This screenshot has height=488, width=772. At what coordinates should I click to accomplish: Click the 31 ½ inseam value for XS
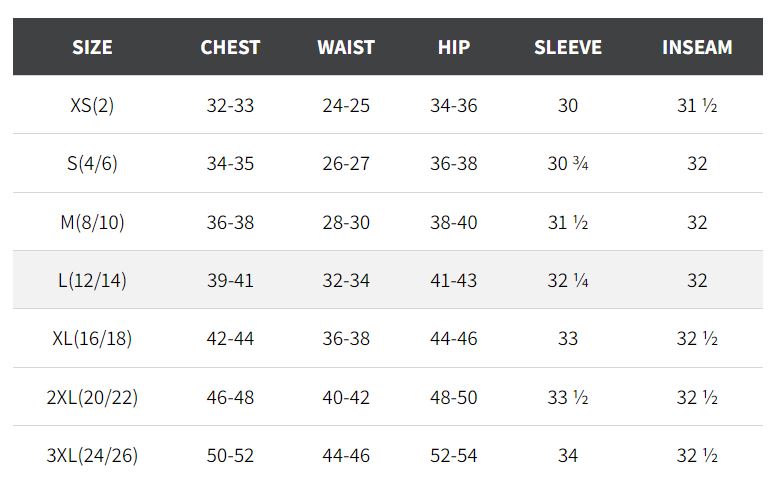click(x=697, y=105)
